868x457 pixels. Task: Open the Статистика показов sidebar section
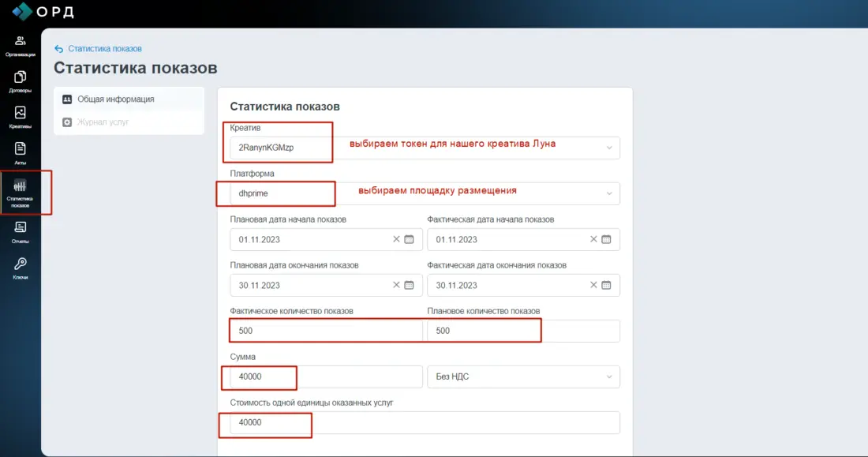[x=20, y=193]
